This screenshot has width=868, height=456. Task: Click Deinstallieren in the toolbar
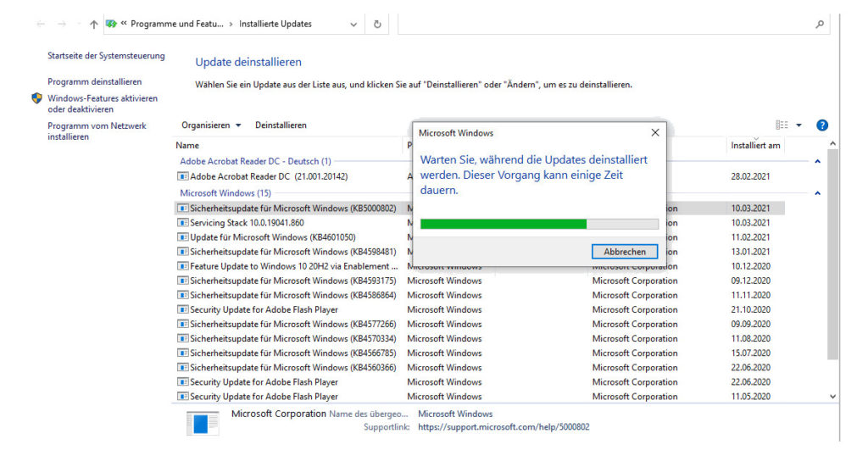click(281, 125)
